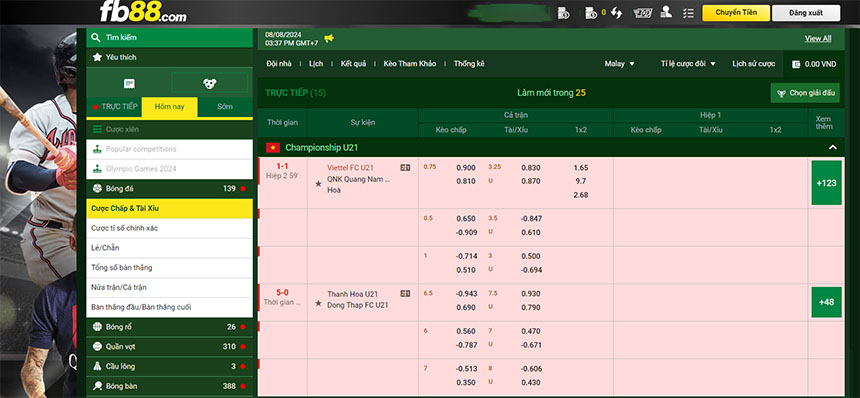Viewport: 860px width, 398px height.
Task: Favorite the Viettel FC U21 match star
Action: point(318,183)
